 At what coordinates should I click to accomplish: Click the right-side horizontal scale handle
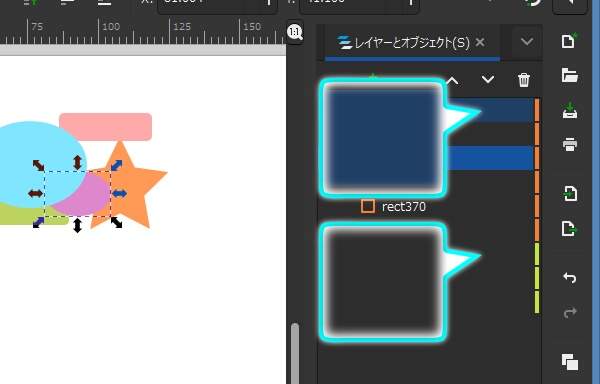119,194
